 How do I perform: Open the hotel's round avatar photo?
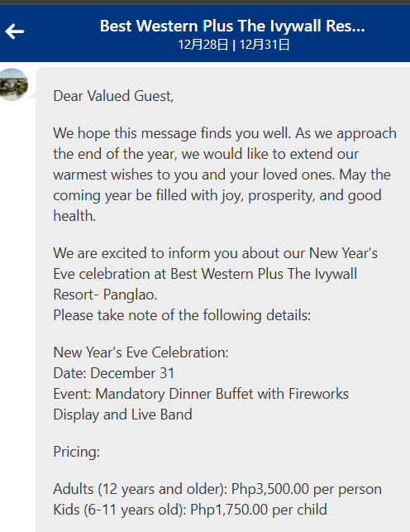click(x=13, y=84)
